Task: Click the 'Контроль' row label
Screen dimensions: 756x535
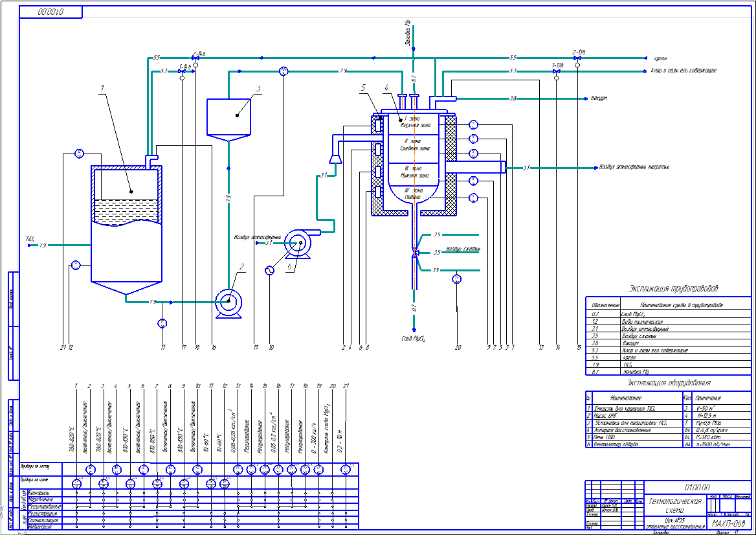Action: [x=39, y=493]
